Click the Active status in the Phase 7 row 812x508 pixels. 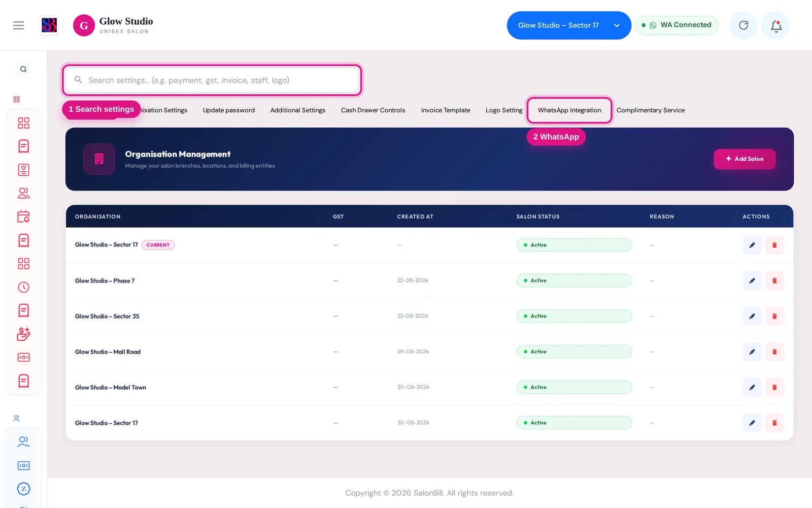coord(574,280)
